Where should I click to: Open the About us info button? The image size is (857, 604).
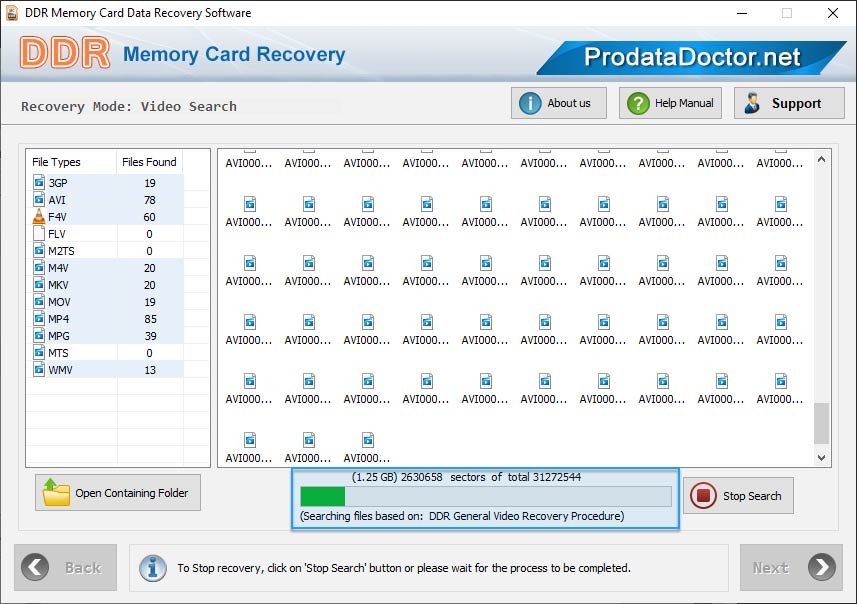(x=559, y=103)
